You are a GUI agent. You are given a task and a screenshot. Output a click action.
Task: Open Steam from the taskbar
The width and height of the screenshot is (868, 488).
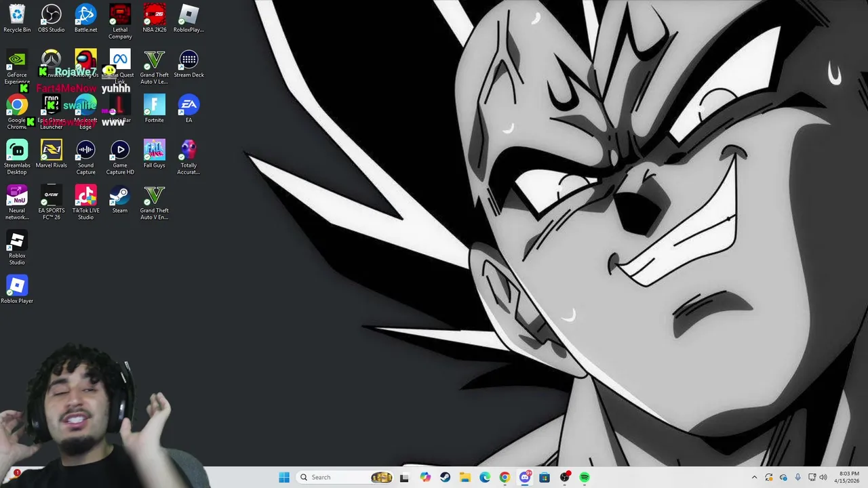click(x=445, y=477)
